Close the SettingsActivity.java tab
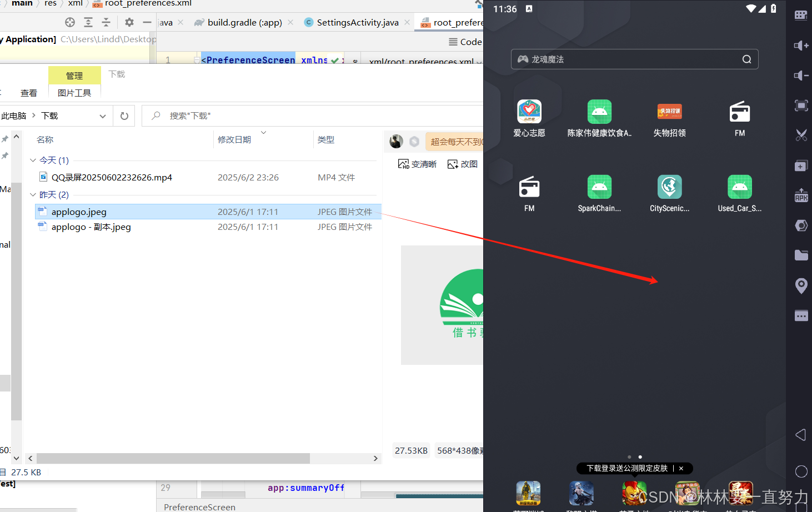 [x=407, y=22]
